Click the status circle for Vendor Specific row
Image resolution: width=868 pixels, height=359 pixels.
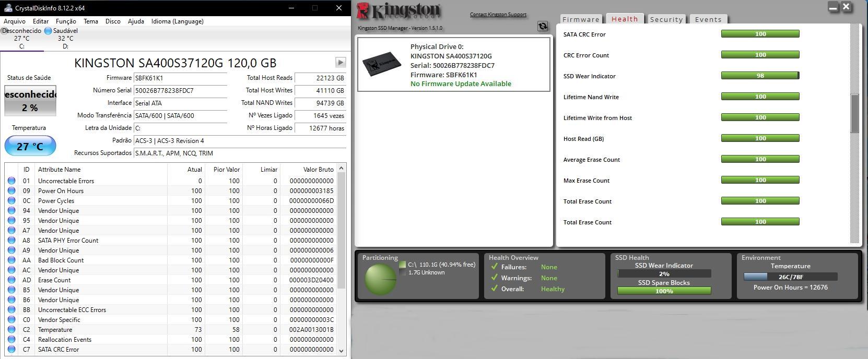click(11, 319)
